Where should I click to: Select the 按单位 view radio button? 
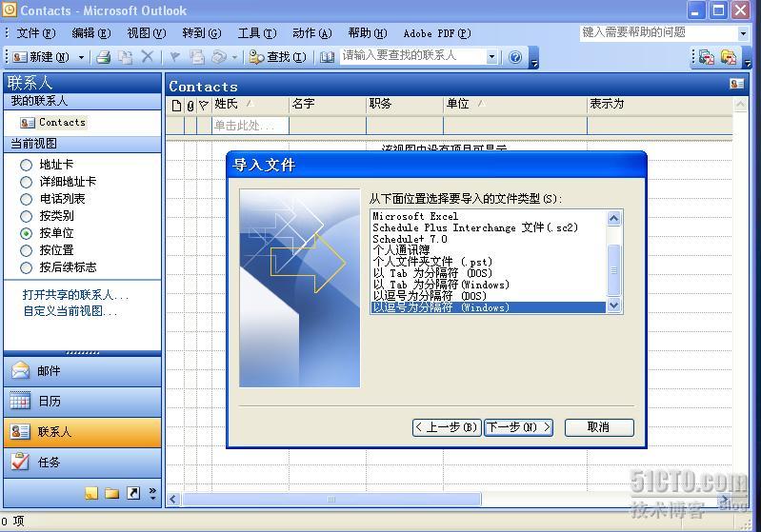pos(27,233)
